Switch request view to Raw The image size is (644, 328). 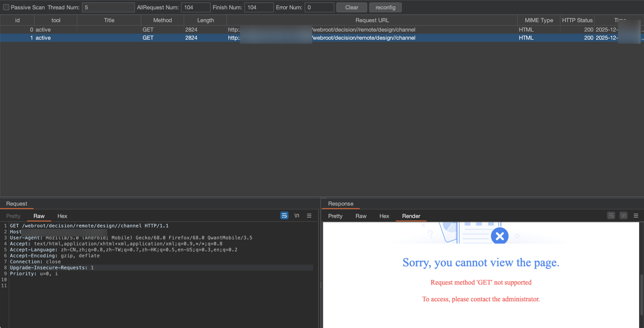(x=39, y=216)
